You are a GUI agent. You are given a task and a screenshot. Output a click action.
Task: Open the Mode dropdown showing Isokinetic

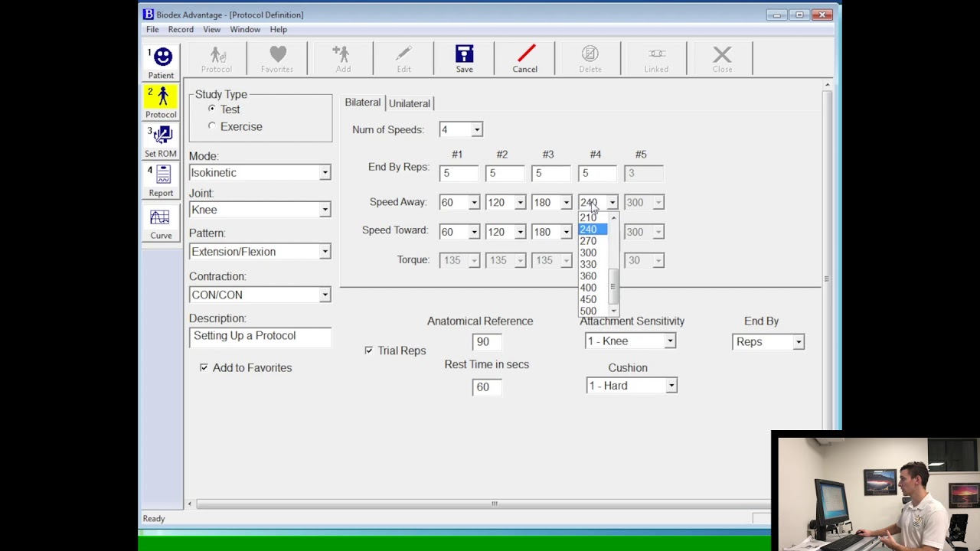(325, 173)
